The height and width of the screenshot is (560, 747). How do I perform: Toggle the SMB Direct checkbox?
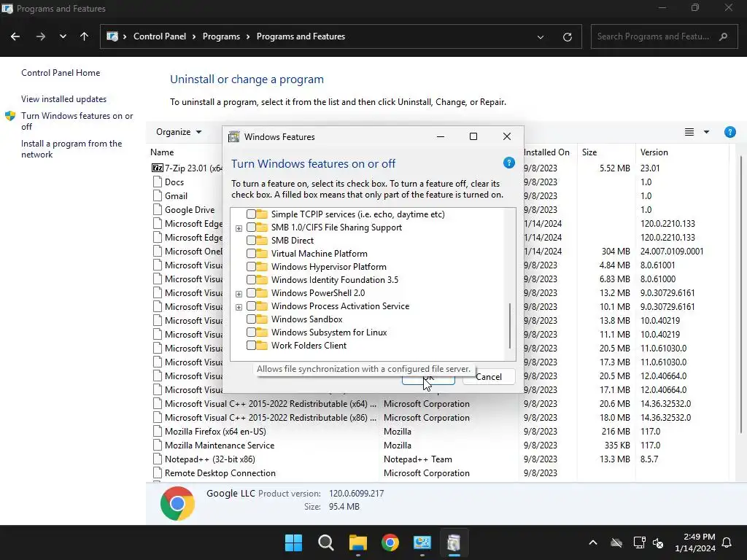pos(251,241)
